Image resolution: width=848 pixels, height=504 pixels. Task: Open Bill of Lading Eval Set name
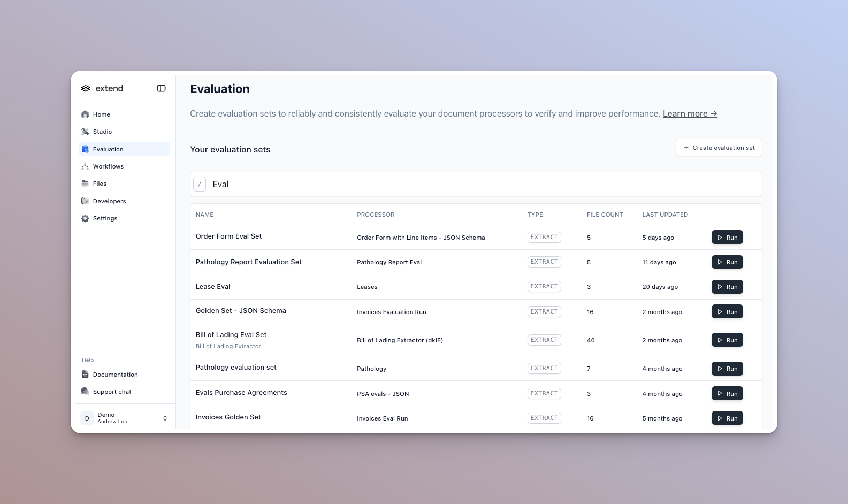(231, 335)
